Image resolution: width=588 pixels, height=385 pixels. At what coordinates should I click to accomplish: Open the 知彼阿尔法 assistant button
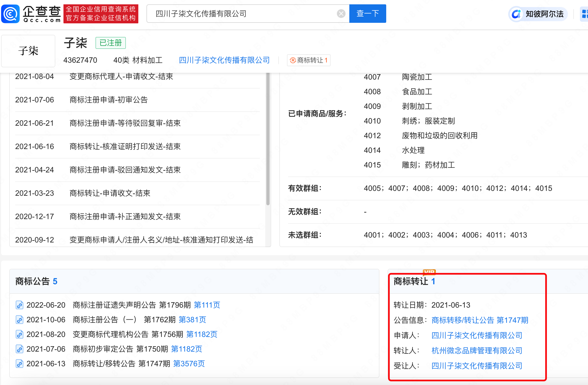click(538, 14)
